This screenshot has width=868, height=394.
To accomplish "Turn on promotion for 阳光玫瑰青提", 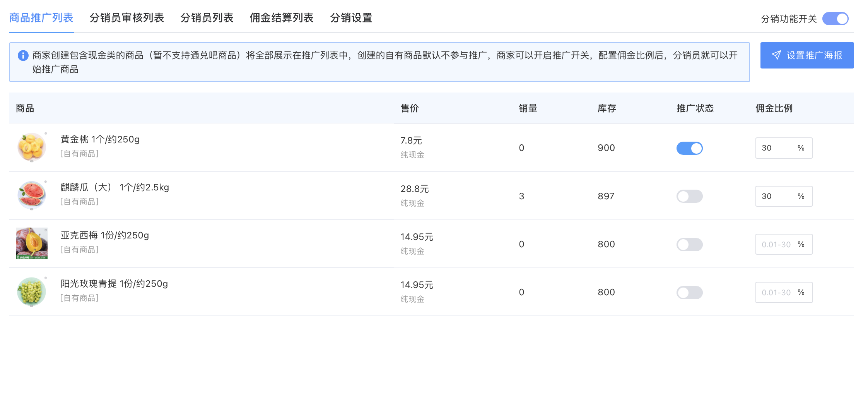I will pos(689,293).
